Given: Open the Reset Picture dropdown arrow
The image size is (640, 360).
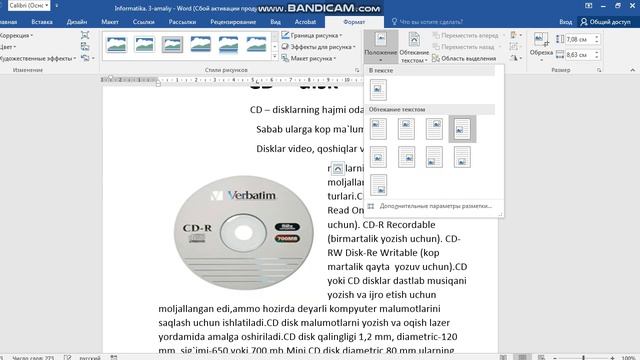Looking at the screenshot, I should click(93, 58).
